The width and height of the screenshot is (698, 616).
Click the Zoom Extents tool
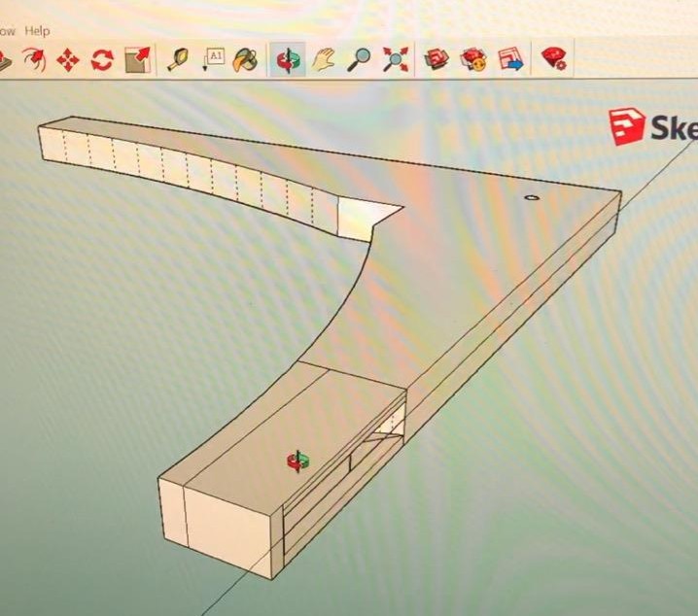tap(396, 59)
